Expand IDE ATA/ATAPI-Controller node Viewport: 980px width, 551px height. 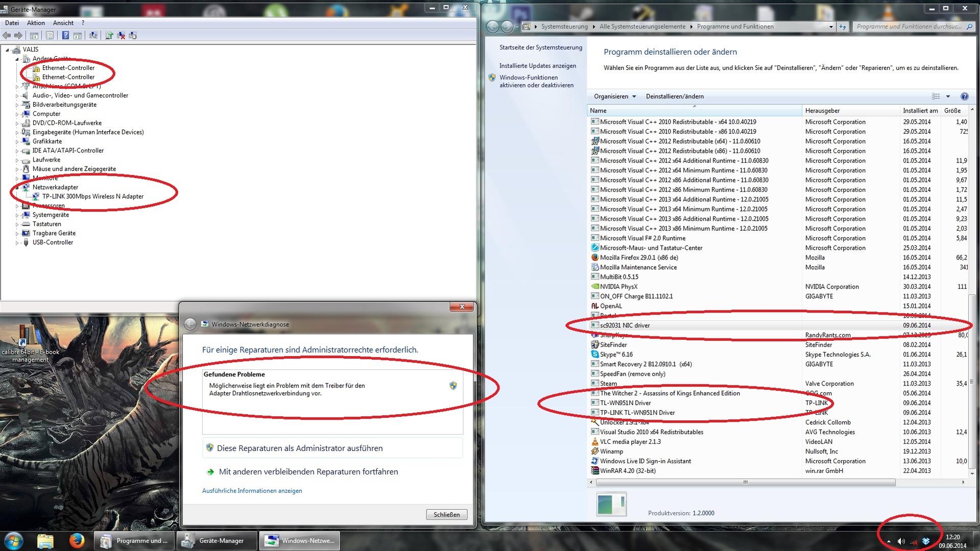[x=17, y=151]
